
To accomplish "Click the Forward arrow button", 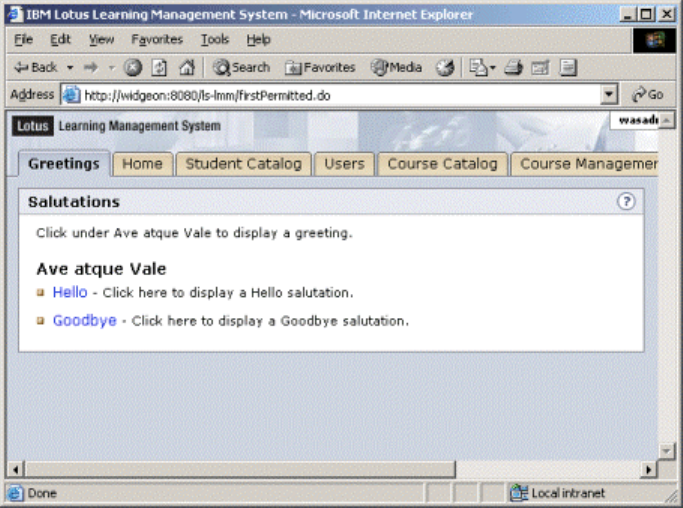I will [x=91, y=68].
